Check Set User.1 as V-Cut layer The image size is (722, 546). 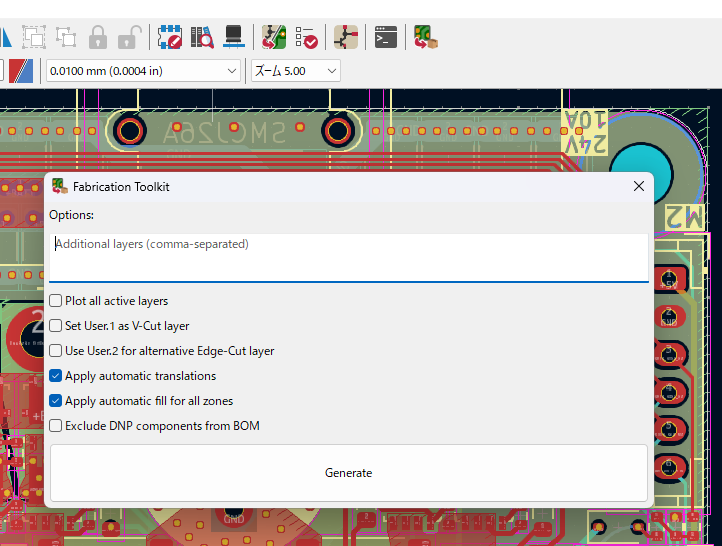[x=56, y=326]
